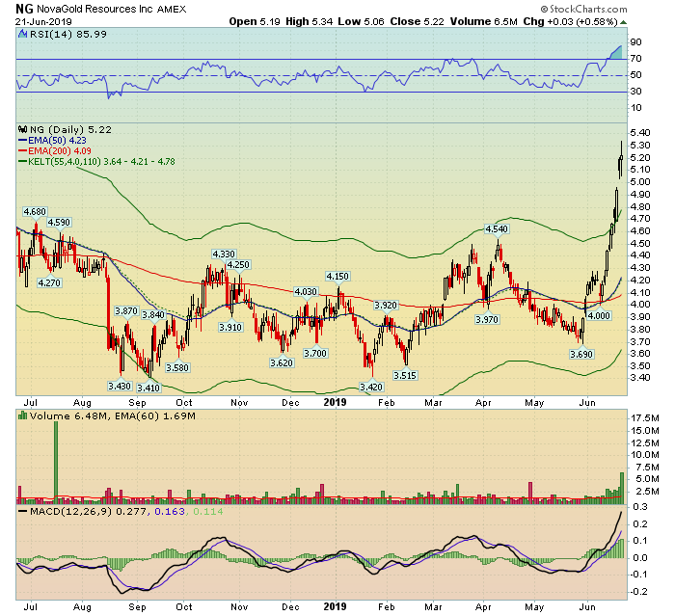Click the tall July volume spike bar

56,463
